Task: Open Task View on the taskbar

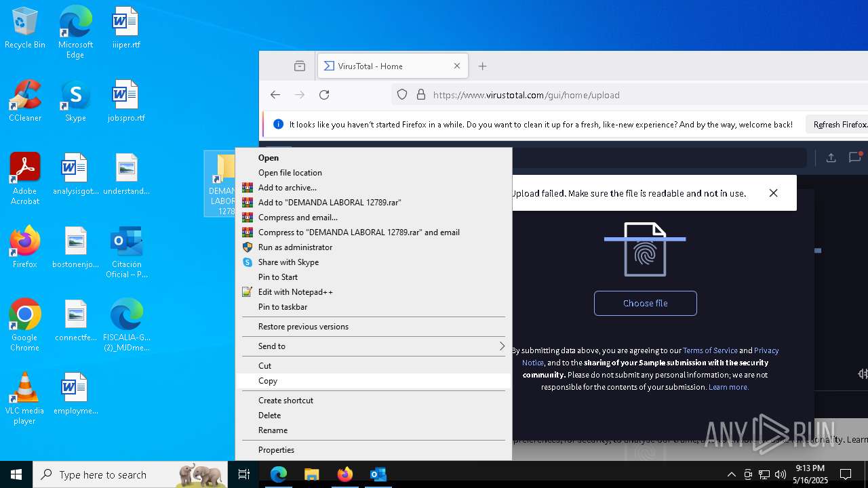Action: click(244, 474)
